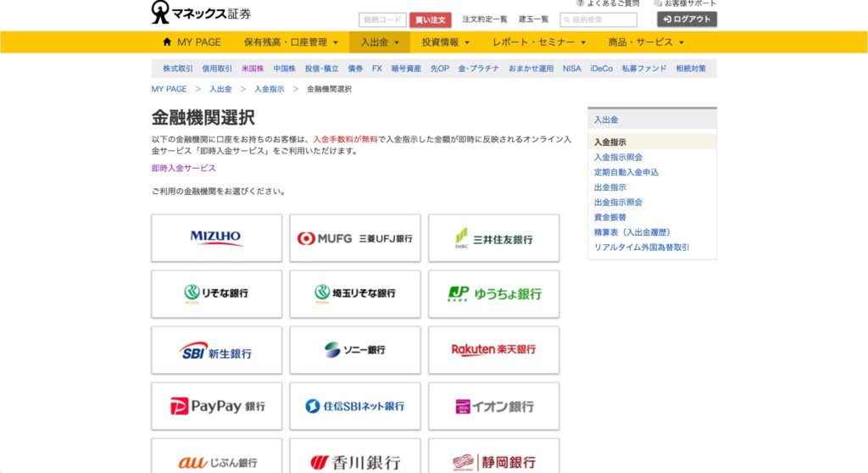This screenshot has height=473, width=868.
Task: Select the Mizuho bank logo
Action: tap(216, 238)
